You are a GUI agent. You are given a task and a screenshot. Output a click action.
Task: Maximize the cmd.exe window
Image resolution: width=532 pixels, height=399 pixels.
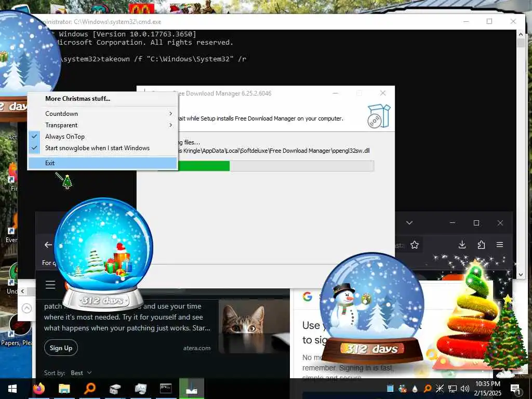pos(489,21)
